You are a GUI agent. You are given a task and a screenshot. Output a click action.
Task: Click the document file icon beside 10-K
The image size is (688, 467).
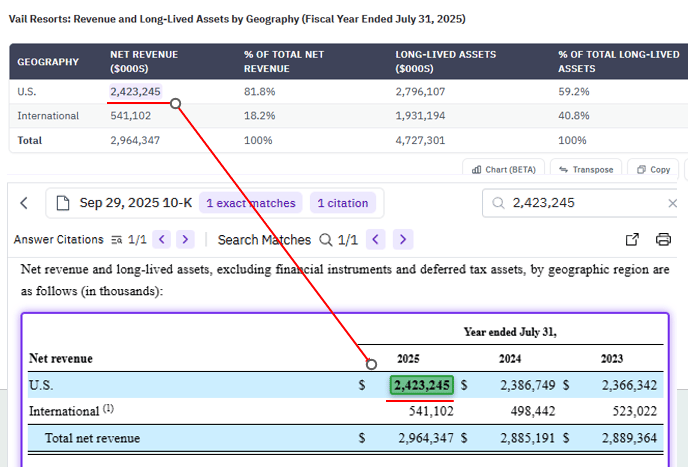pos(64,203)
